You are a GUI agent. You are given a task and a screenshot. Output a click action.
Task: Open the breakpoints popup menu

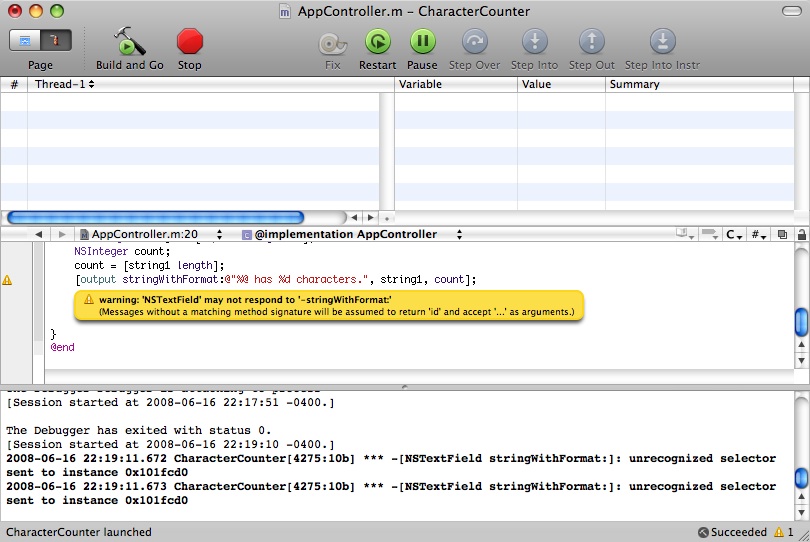click(x=710, y=234)
